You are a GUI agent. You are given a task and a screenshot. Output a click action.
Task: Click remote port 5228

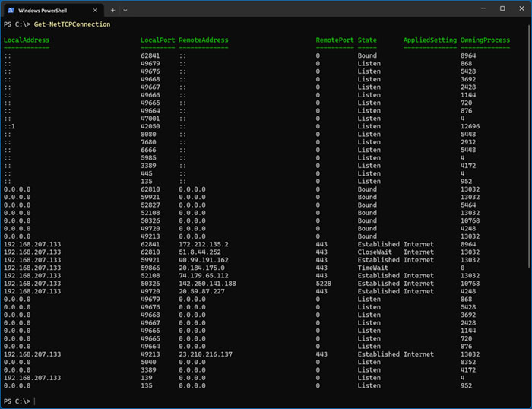323,283
